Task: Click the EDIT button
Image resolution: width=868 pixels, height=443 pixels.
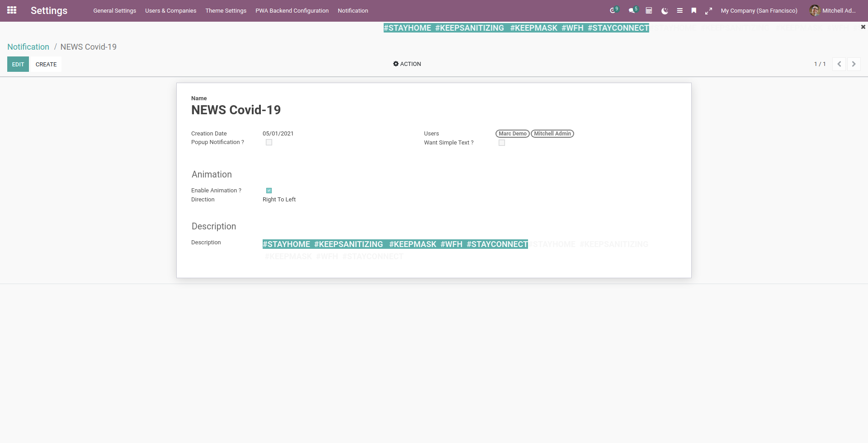Action: click(x=18, y=64)
